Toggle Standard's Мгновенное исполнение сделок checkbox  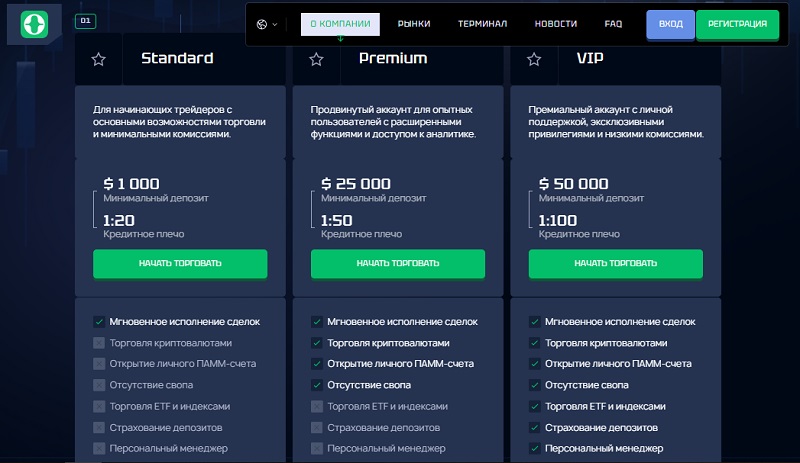[99, 322]
